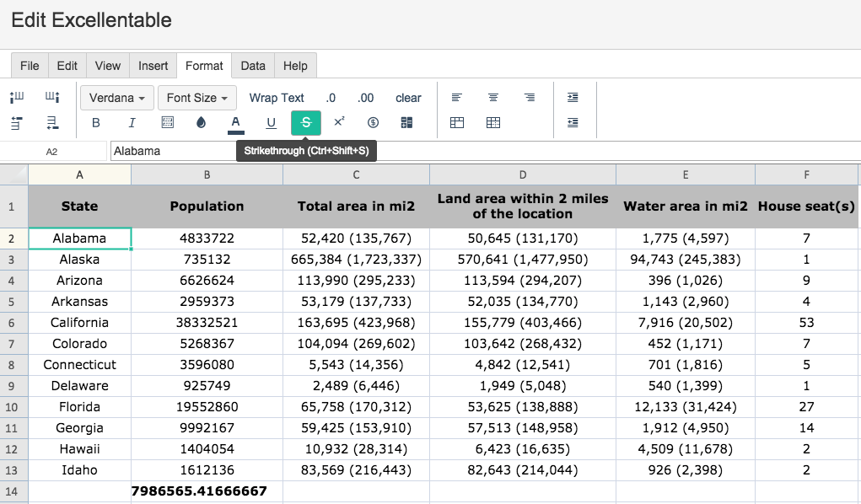Toggle the Strikethrough formatting button
The height and width of the screenshot is (504, 861).
pyautogui.click(x=306, y=122)
